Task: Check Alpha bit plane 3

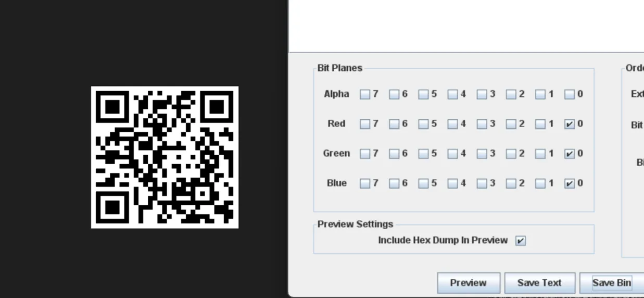Action: click(x=482, y=94)
